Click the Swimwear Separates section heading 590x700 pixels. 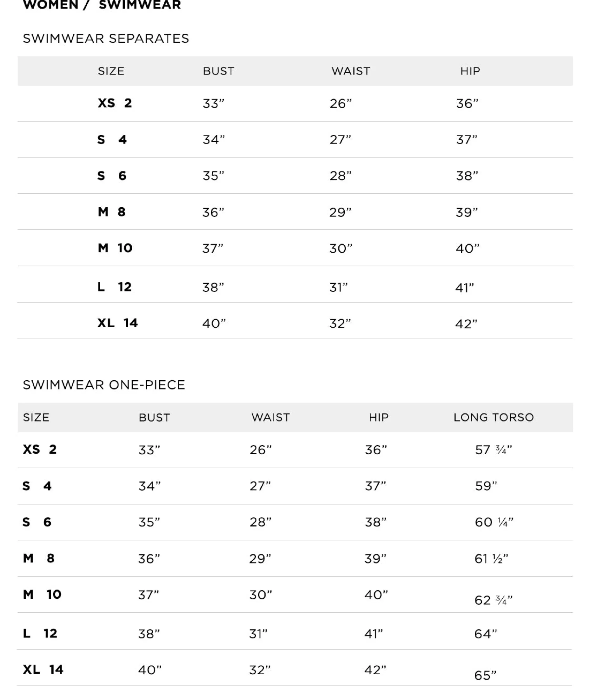coord(106,38)
